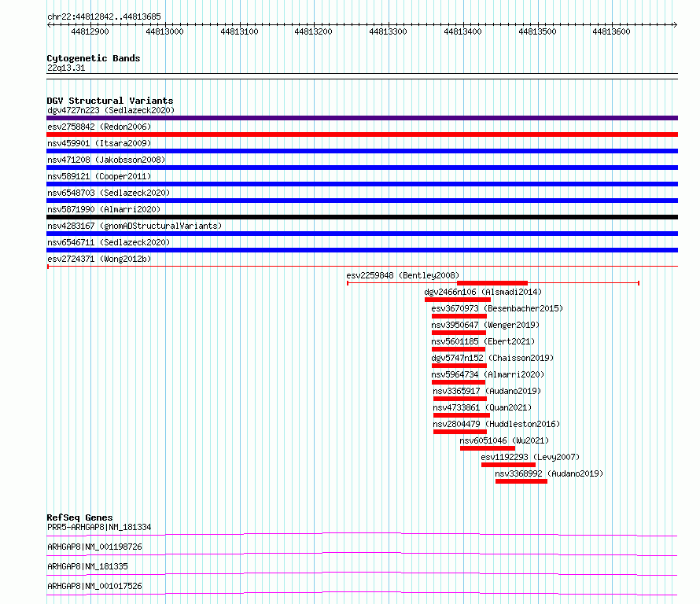Viewport: 700px width, 604px height.
Task: Select the nsv6546711 (Sedlazeck2020) label
Action: point(109,242)
